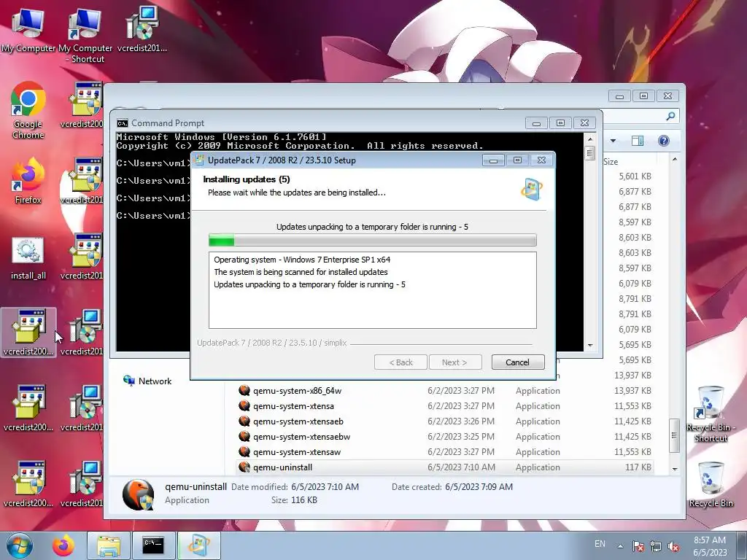Viewport: 747px width, 560px height.
Task: Toggle Explorer preview pane button
Action: click(x=637, y=141)
